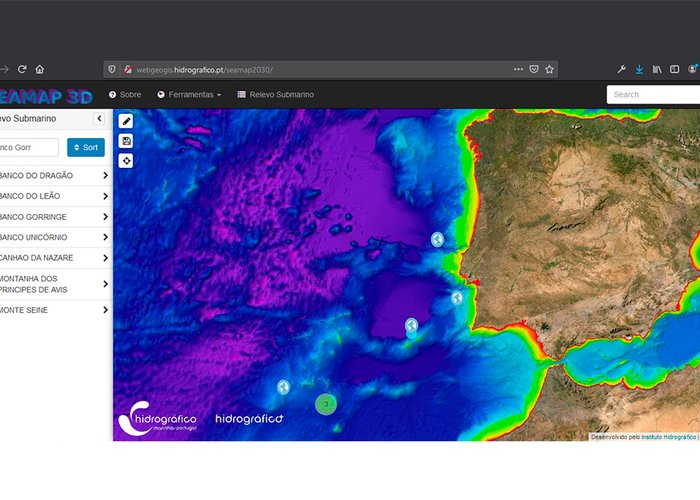
Task: Click globe marker near Nazaré coast
Action: click(x=437, y=240)
